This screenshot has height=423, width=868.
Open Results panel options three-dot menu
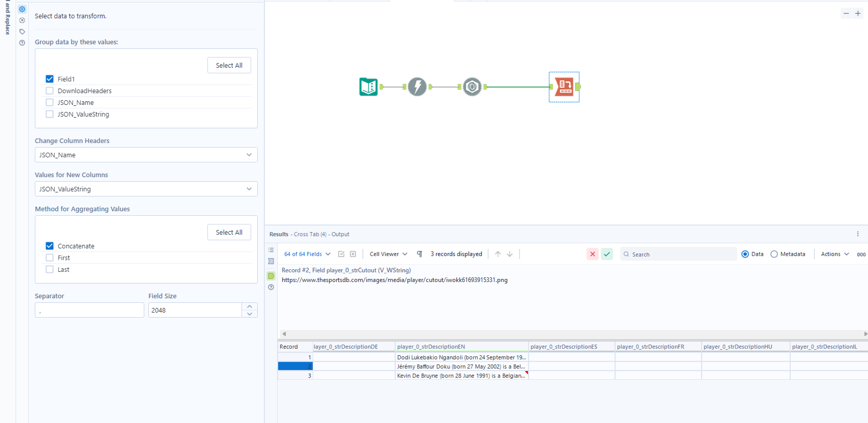click(x=858, y=234)
